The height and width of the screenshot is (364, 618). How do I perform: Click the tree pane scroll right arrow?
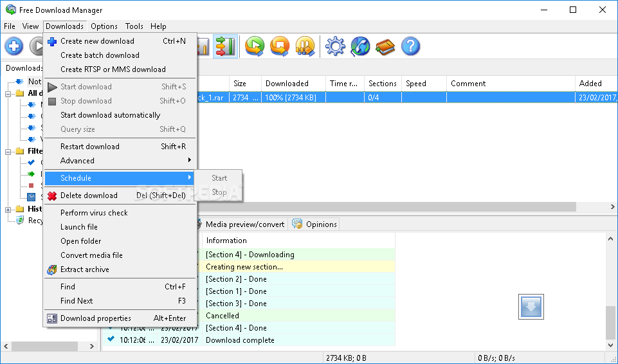92,346
